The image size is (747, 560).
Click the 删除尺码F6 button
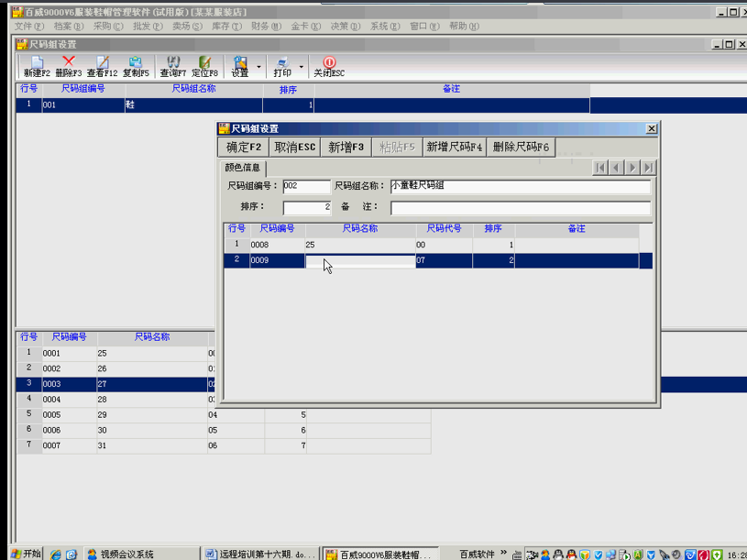[521, 147]
